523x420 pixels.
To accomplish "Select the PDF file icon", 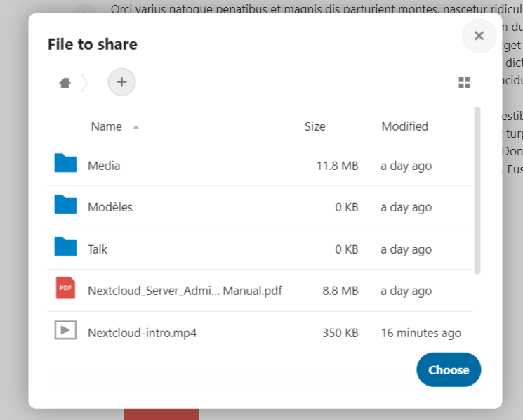I will 65,289.
